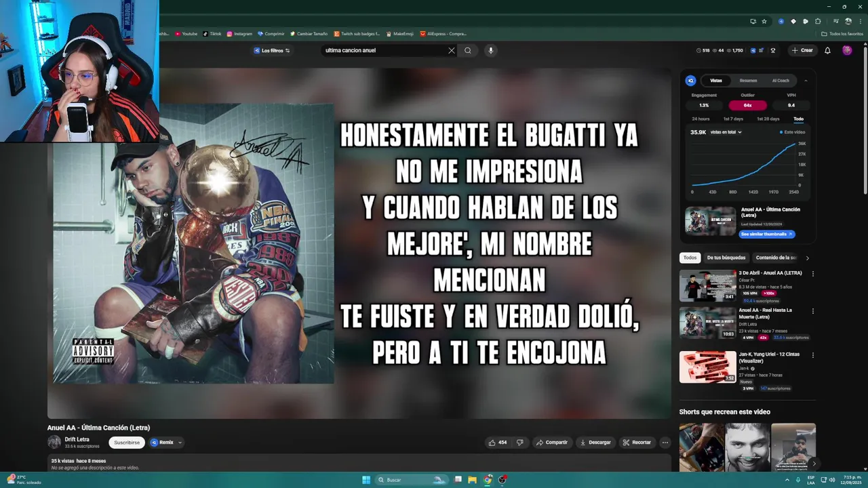Click the trophy icon in vidIQ toolbar
The image size is (868, 488).
tap(773, 50)
